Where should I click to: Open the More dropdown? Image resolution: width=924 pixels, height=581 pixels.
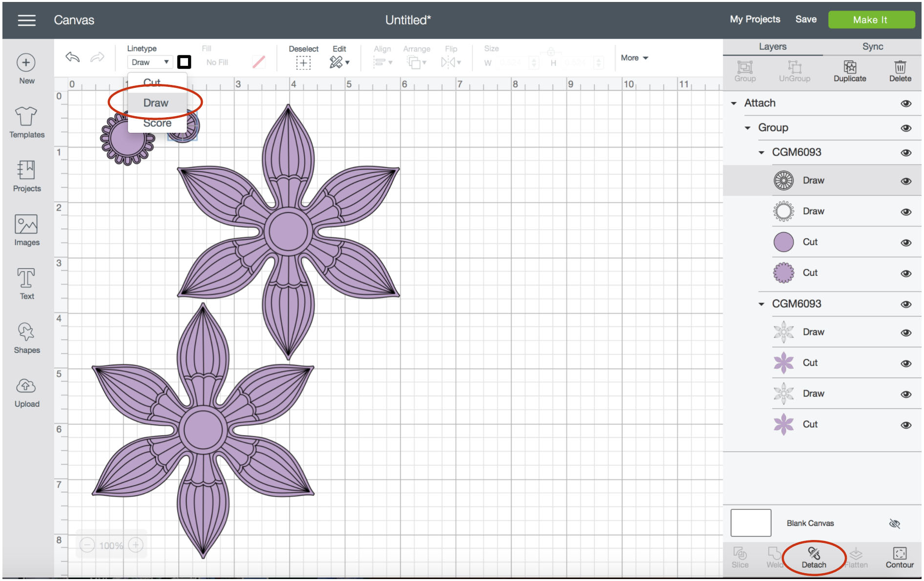tap(634, 58)
